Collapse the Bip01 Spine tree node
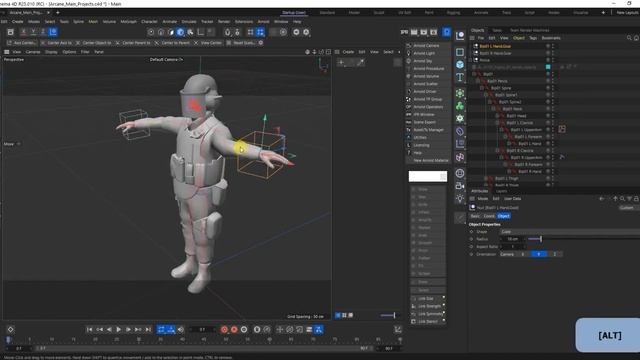 (x=482, y=88)
